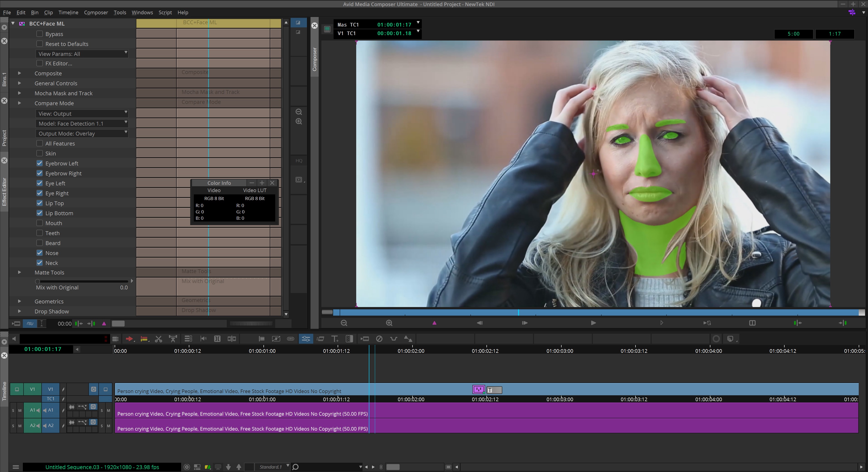
Task: Expand the Drop Shadow group
Action: point(19,311)
